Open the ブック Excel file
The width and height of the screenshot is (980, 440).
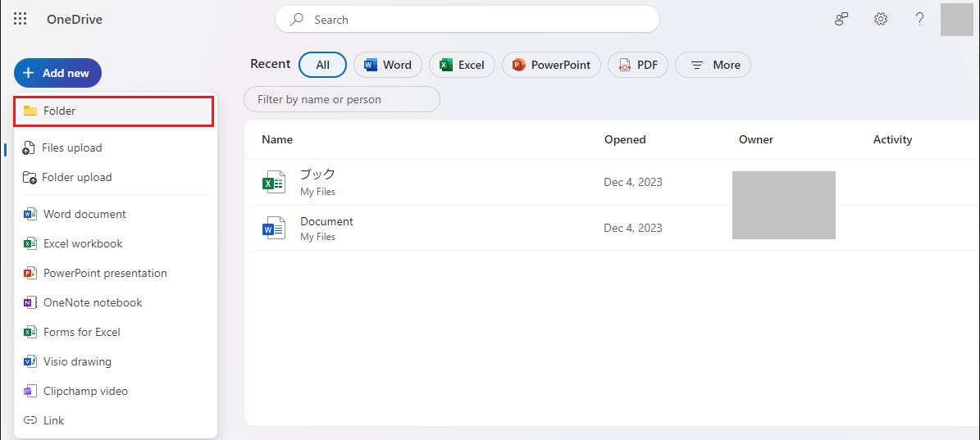317,175
